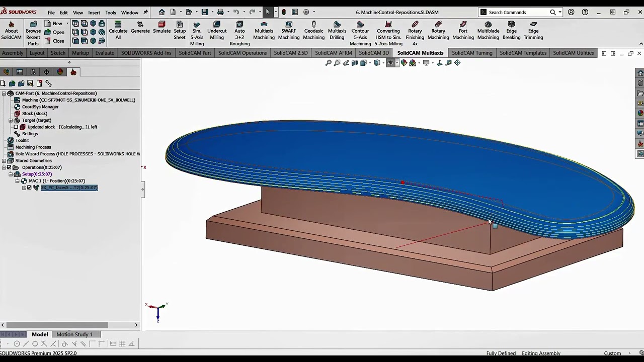This screenshot has width=644, height=362.
Task: Select Sim. 5-Axis Milling operation
Action: [197, 34]
